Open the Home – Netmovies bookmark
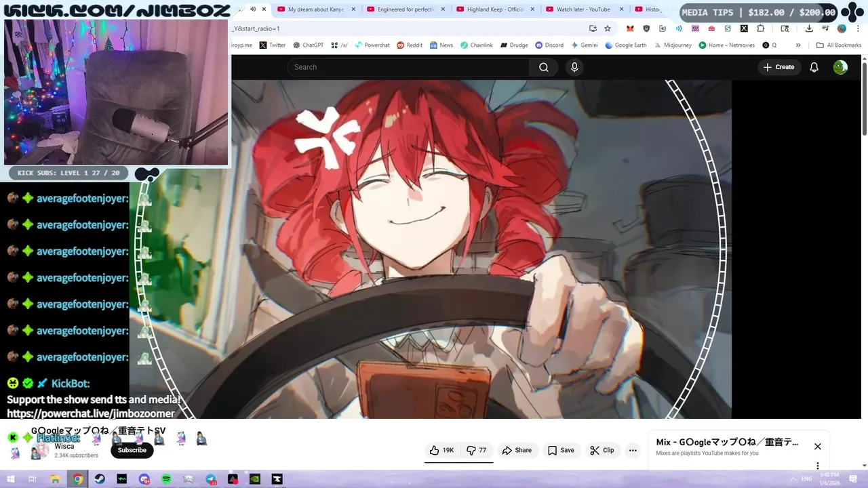The width and height of the screenshot is (868, 488). tap(726, 45)
